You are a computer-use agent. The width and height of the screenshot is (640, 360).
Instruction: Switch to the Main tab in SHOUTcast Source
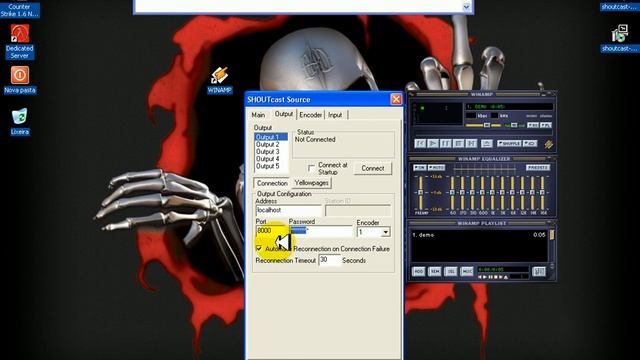(x=258, y=115)
